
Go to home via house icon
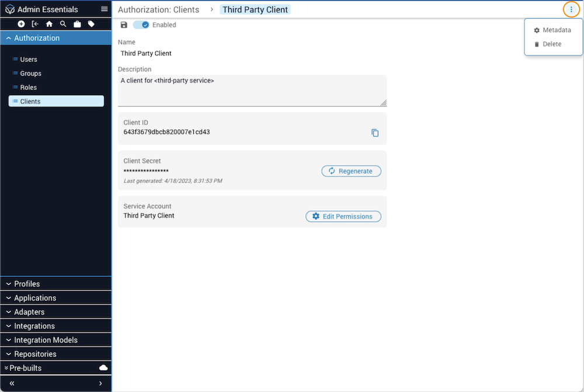point(49,24)
